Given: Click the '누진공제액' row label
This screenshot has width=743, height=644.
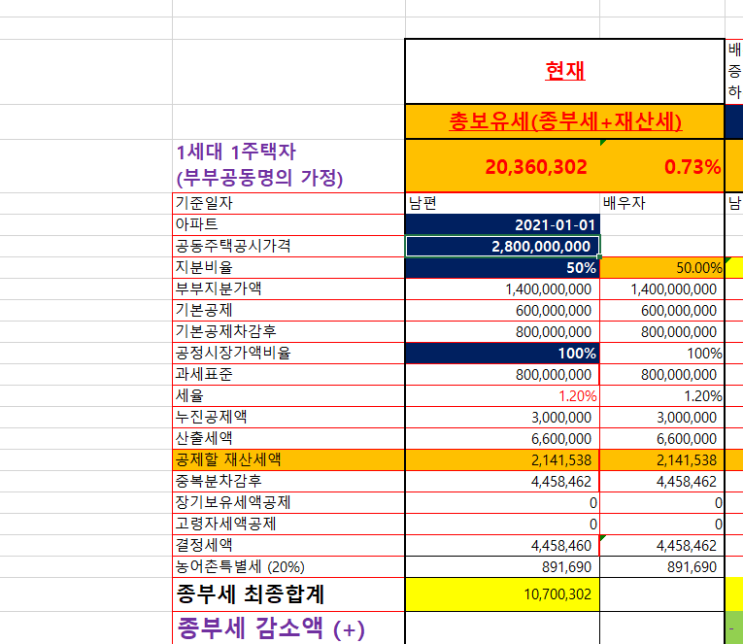Looking at the screenshot, I should (x=288, y=417).
